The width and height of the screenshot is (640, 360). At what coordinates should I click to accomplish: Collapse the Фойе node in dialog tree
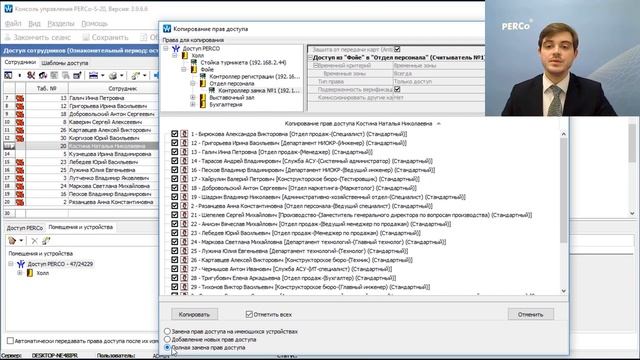pyautogui.click(x=184, y=69)
